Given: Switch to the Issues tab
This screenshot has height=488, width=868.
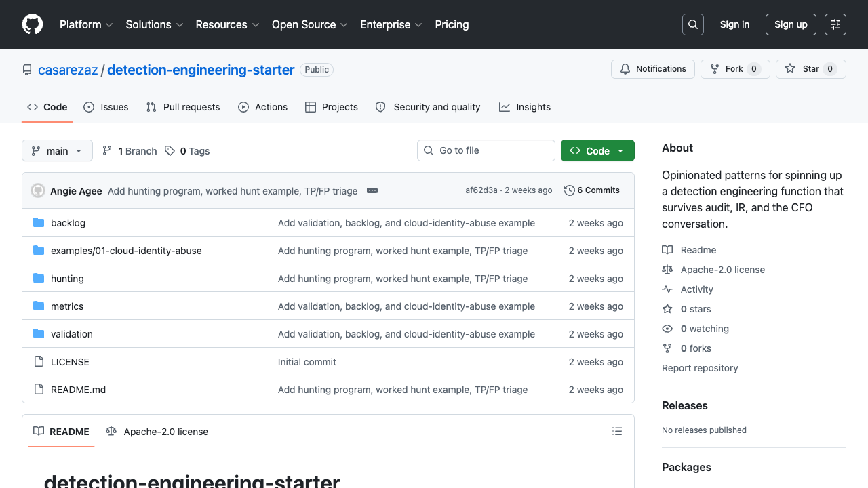Looking at the screenshot, I should (106, 107).
